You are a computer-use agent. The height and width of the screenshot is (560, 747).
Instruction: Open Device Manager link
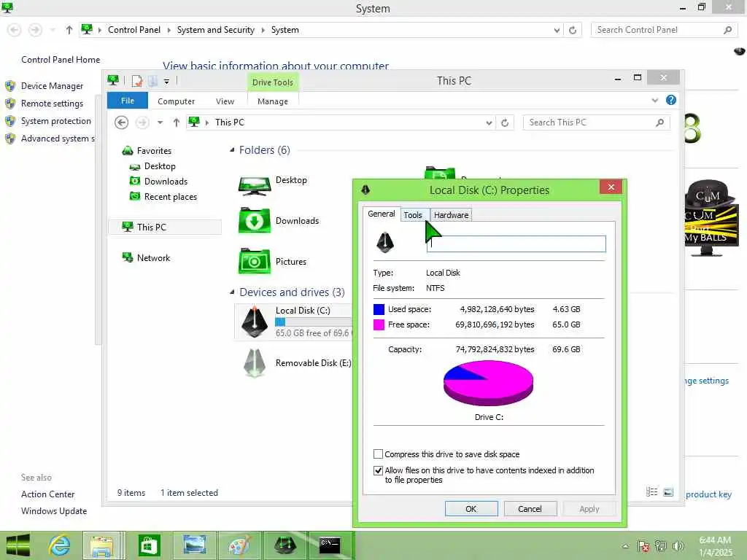click(x=52, y=86)
